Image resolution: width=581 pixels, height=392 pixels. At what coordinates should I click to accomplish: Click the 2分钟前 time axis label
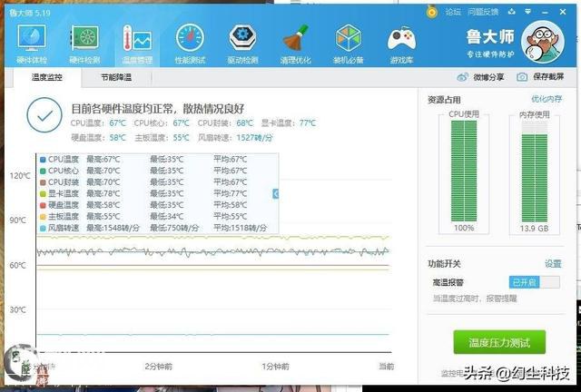159,367
